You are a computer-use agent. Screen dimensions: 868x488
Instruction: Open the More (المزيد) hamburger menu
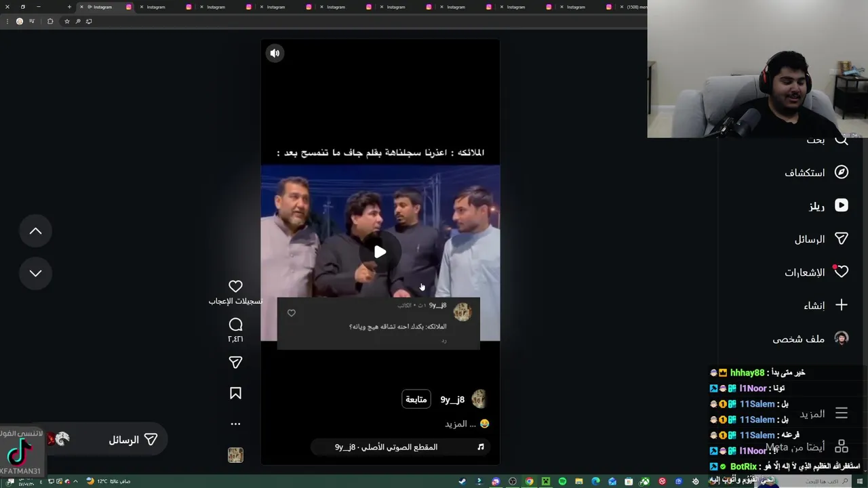click(841, 413)
